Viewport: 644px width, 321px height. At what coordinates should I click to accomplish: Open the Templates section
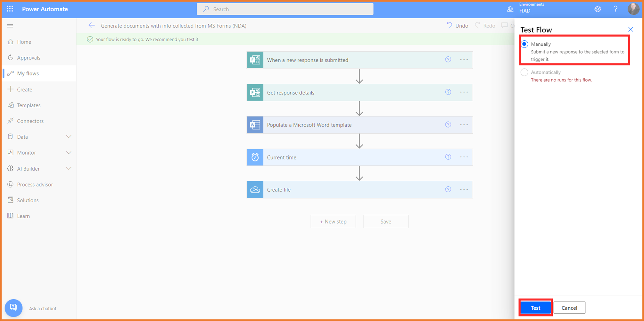[x=29, y=105]
